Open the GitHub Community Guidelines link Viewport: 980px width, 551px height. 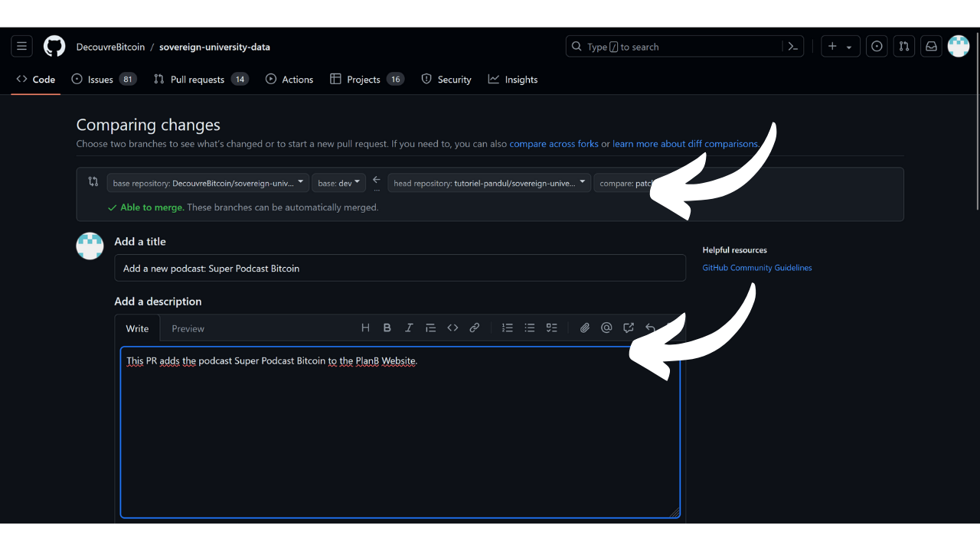pyautogui.click(x=757, y=268)
